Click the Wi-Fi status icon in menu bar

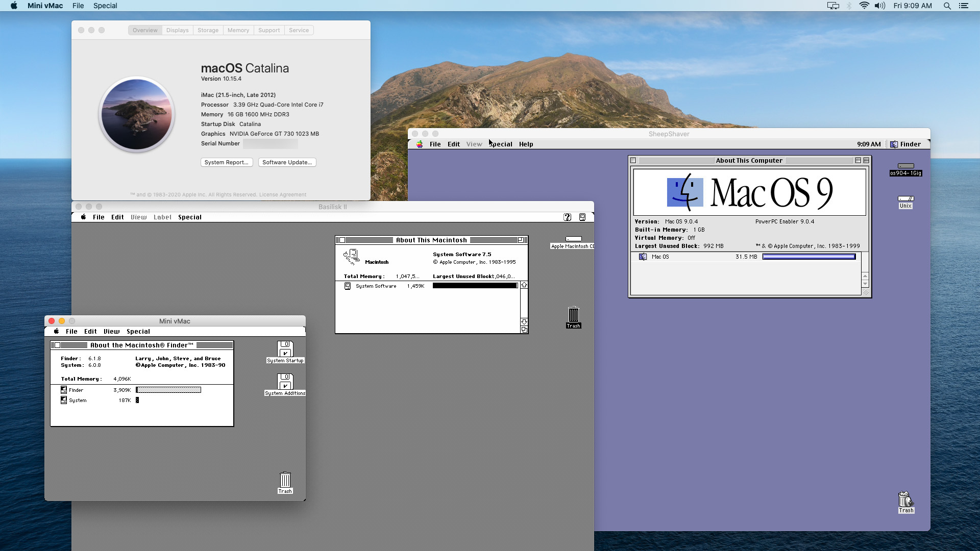pyautogui.click(x=864, y=6)
